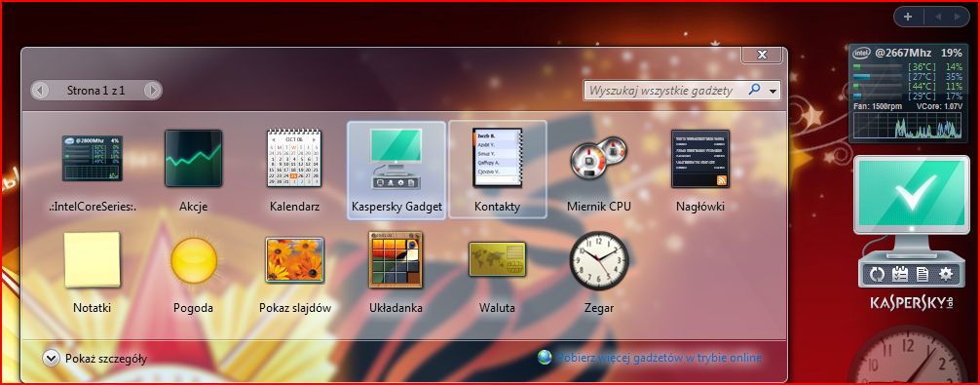Expand Pokaż szczegóły details section
The image size is (980, 385).
(x=95, y=359)
